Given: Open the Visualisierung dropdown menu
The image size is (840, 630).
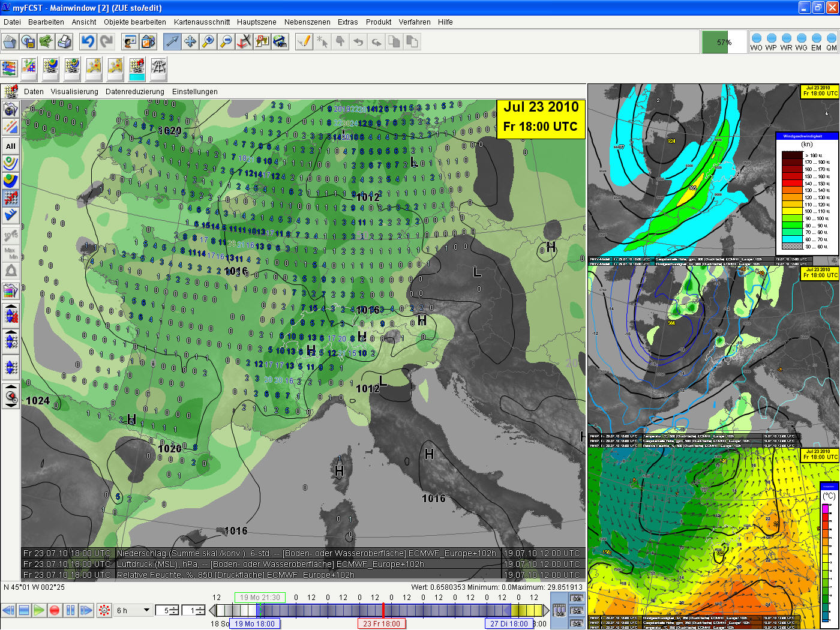Looking at the screenshot, I should pyautogui.click(x=74, y=92).
